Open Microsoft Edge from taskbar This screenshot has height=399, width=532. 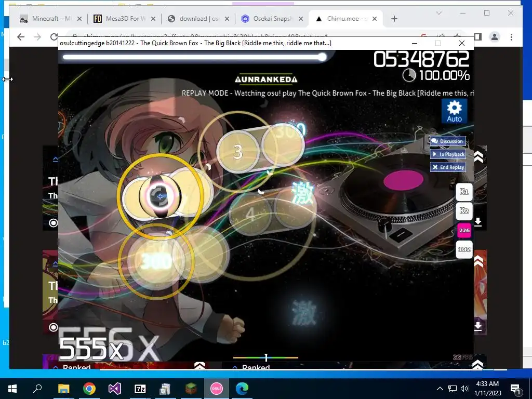click(242, 389)
